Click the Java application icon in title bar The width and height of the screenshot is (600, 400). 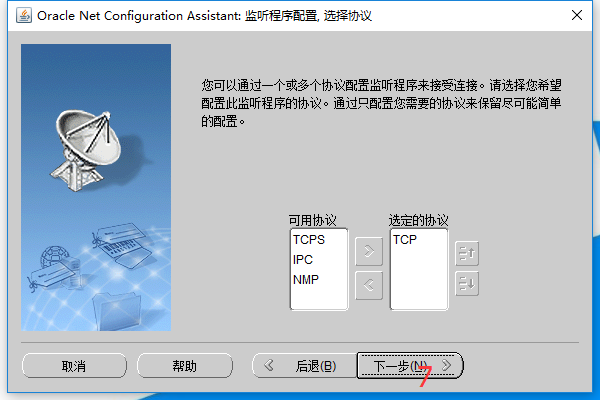click(24, 16)
